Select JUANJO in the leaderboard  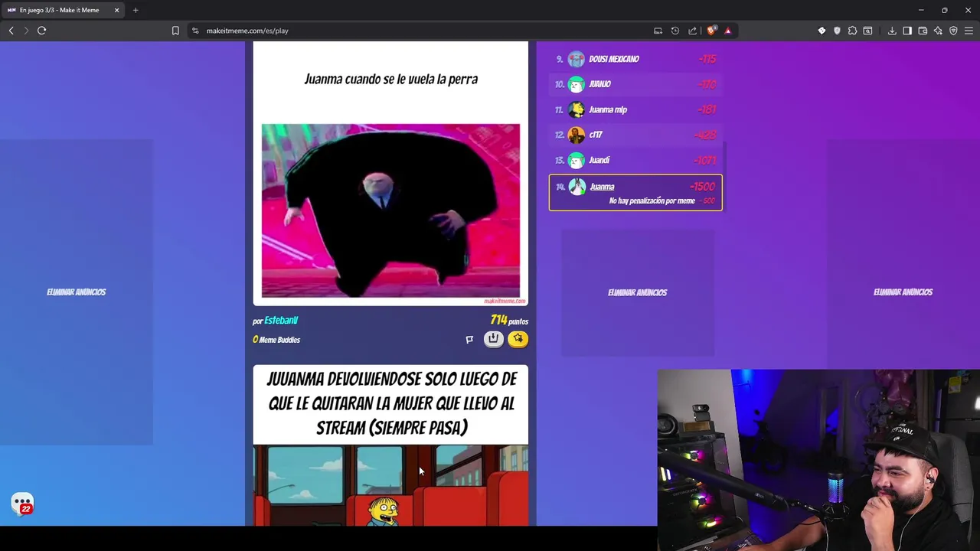pos(635,84)
